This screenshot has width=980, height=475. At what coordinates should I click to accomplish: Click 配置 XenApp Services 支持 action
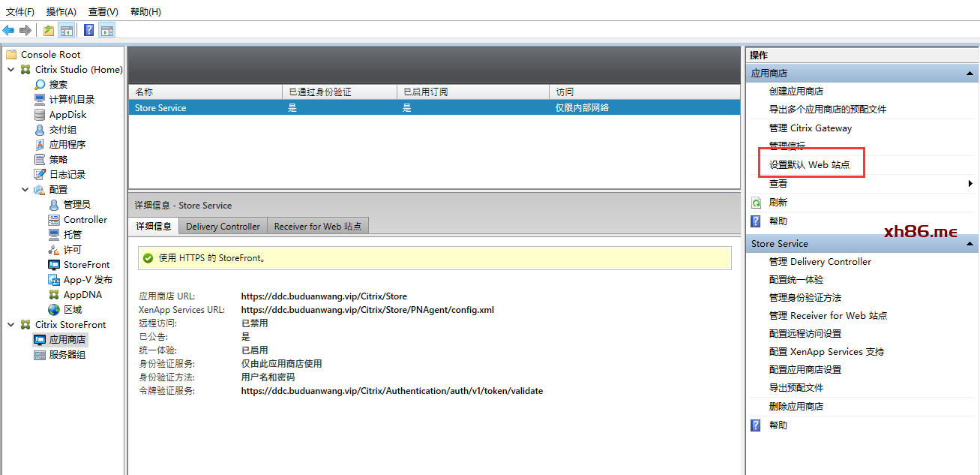tap(827, 352)
